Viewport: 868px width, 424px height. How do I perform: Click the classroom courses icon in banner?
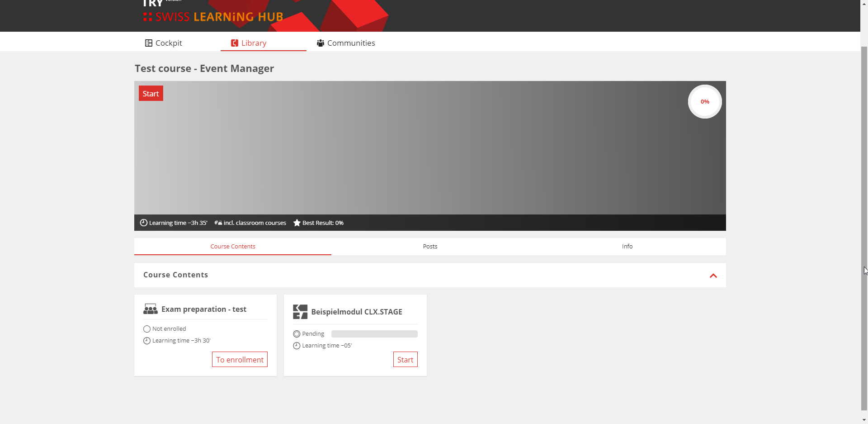tap(218, 223)
